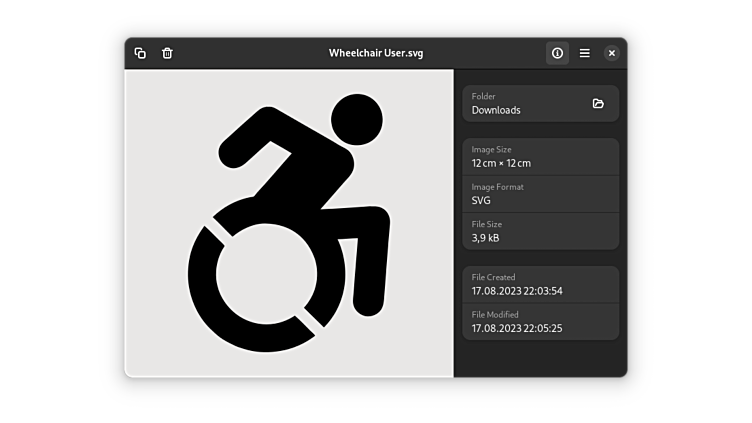752x423 pixels.
Task: Open containing folder via folder icon
Action: coord(598,104)
